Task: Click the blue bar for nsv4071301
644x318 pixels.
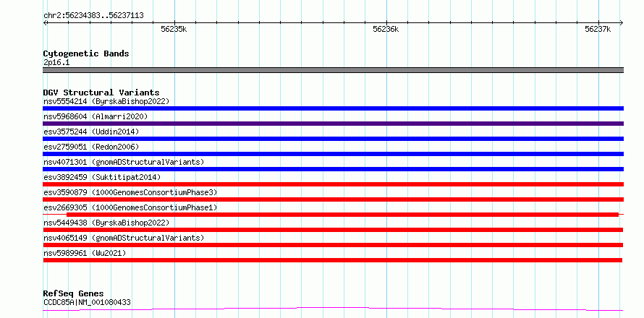Action: [333, 169]
